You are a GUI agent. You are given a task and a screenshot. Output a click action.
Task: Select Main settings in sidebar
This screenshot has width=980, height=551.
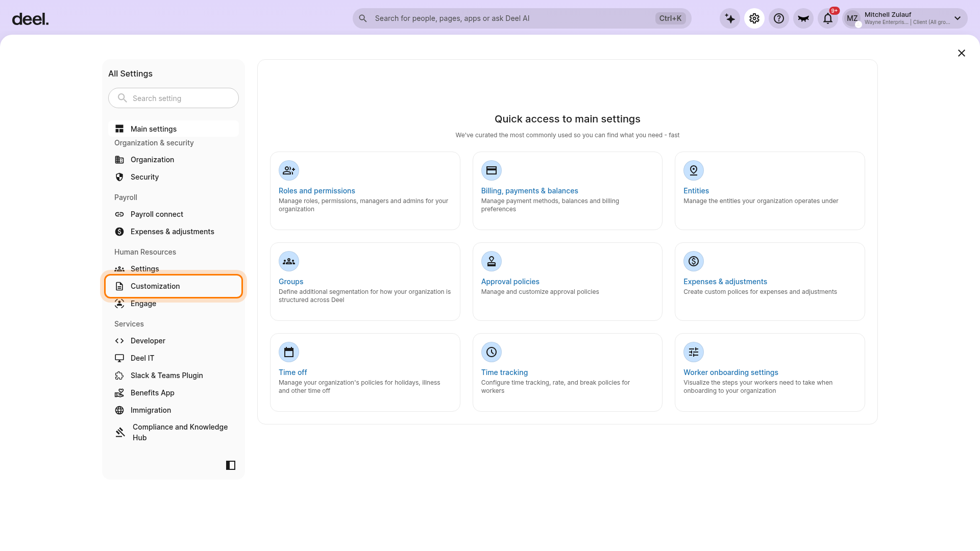(174, 129)
